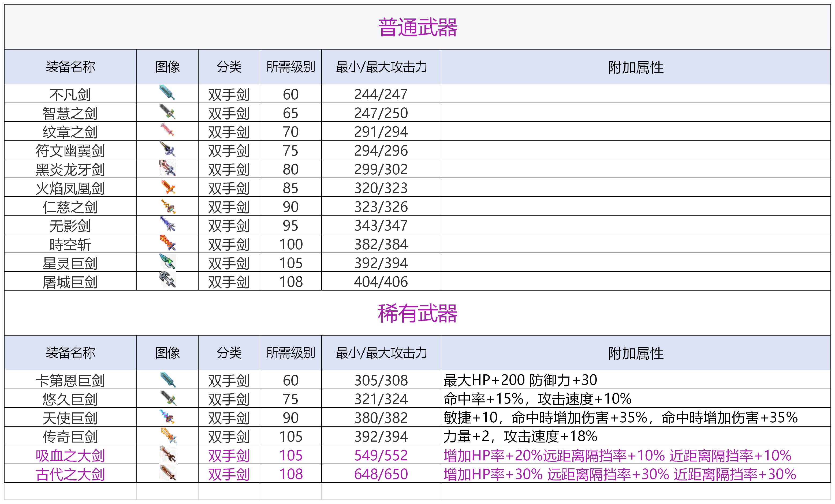Click the 天使巨剑 weapon icon
Screen dimensions: 835x504
click(x=167, y=417)
